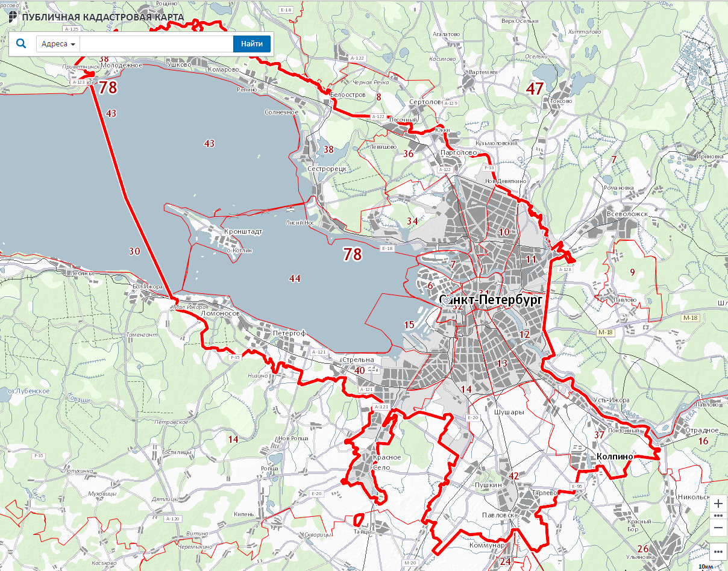
Task: Open zoom level options between plus and minus
Action: coord(718,516)
